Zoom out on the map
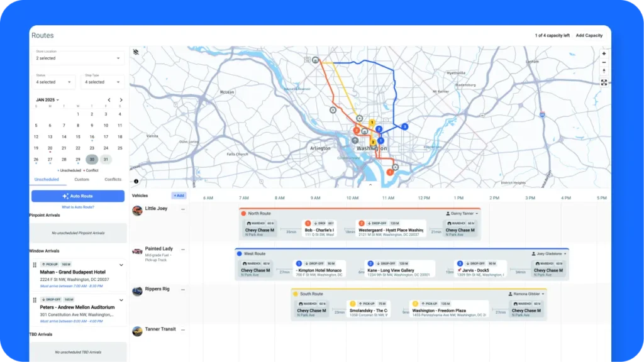 point(604,62)
